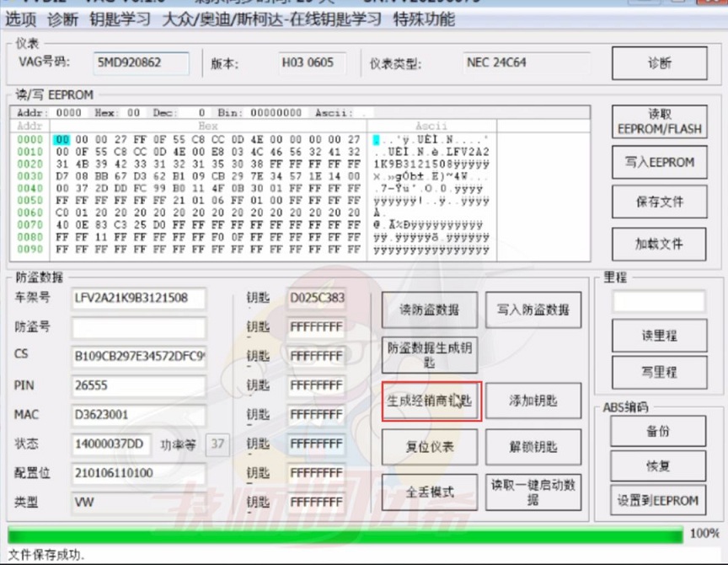Select the 全丢模式 button

pyautogui.click(x=430, y=492)
